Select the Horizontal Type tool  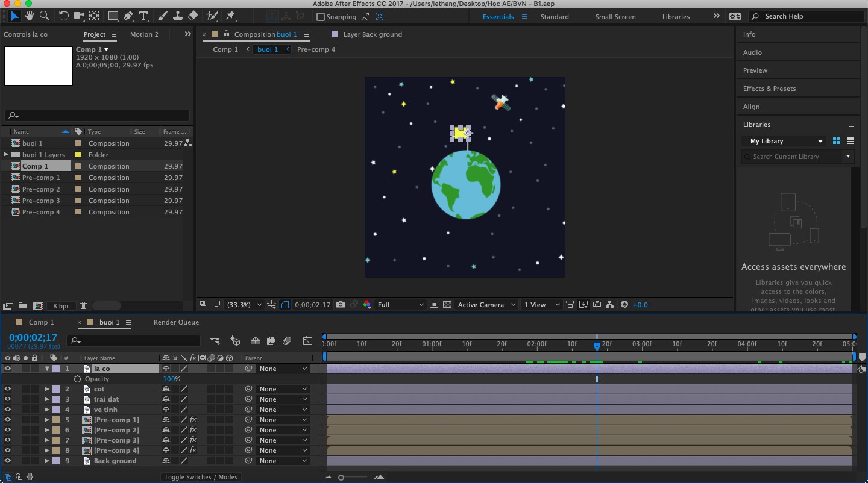pos(143,16)
